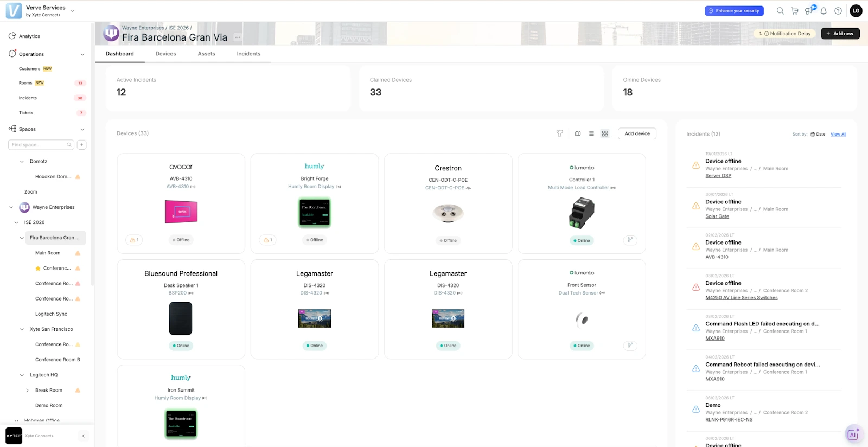Click the warning icon next to Main Room

78,253
